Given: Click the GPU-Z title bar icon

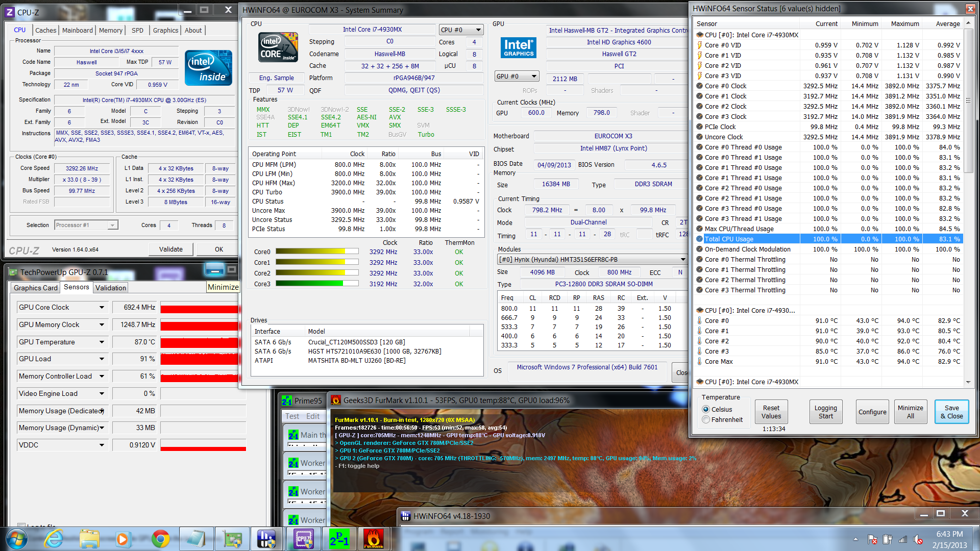Looking at the screenshot, I should [x=13, y=272].
